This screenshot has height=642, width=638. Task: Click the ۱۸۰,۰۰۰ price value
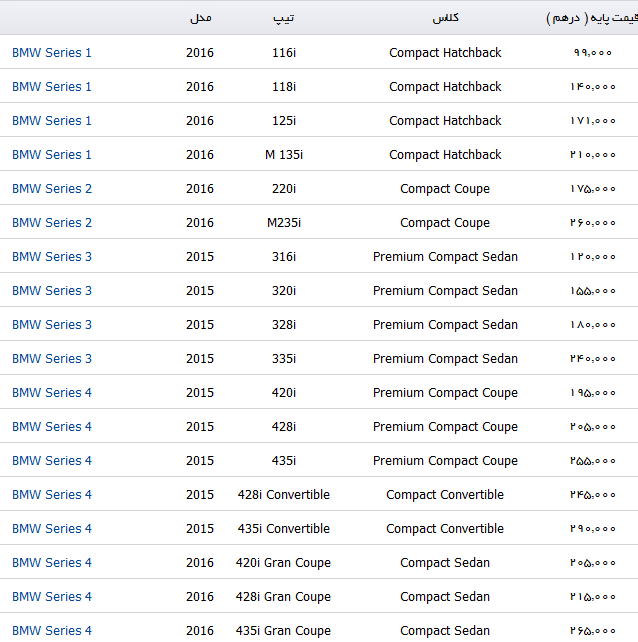click(x=593, y=325)
